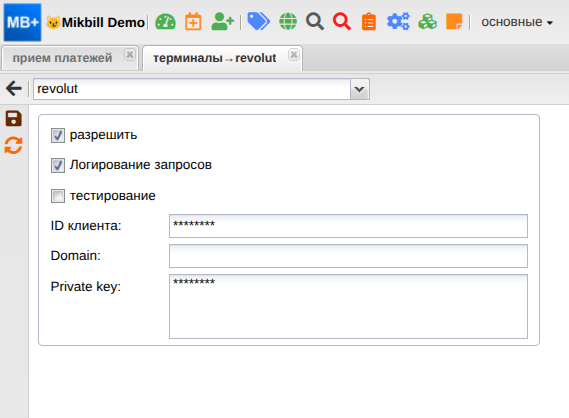
Task: Click the Domain input field
Action: (x=348, y=256)
